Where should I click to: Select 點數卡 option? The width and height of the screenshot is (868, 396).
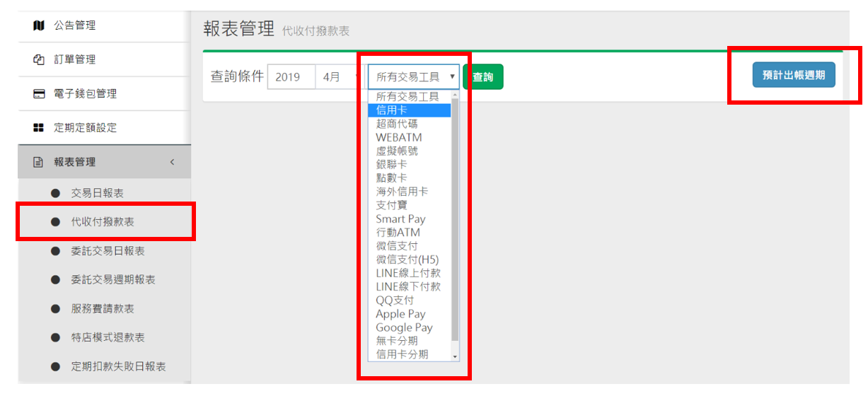point(409,178)
